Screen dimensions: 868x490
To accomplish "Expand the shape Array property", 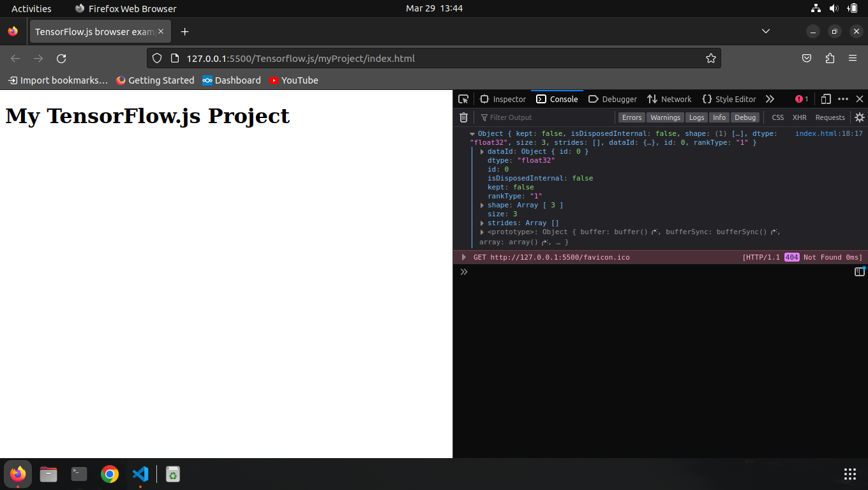I will [x=483, y=205].
